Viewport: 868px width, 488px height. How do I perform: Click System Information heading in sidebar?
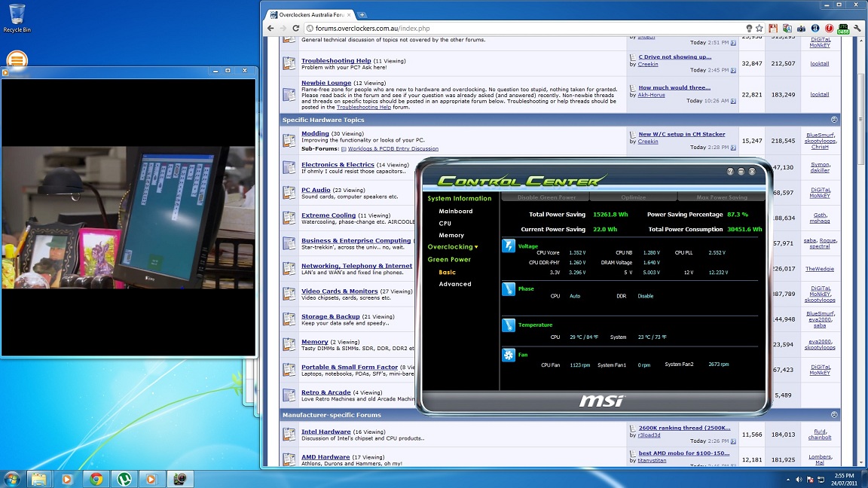coord(460,198)
